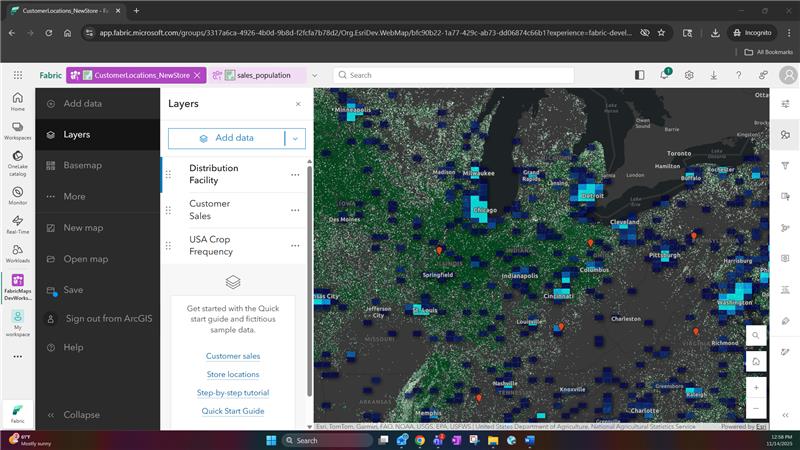Open the Add data dropdown arrow

[x=295, y=138]
